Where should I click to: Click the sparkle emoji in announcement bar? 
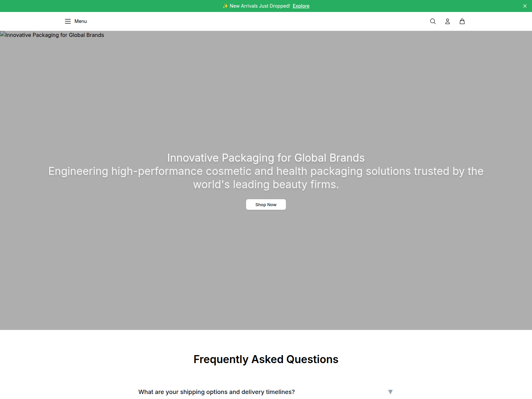pyautogui.click(x=225, y=6)
